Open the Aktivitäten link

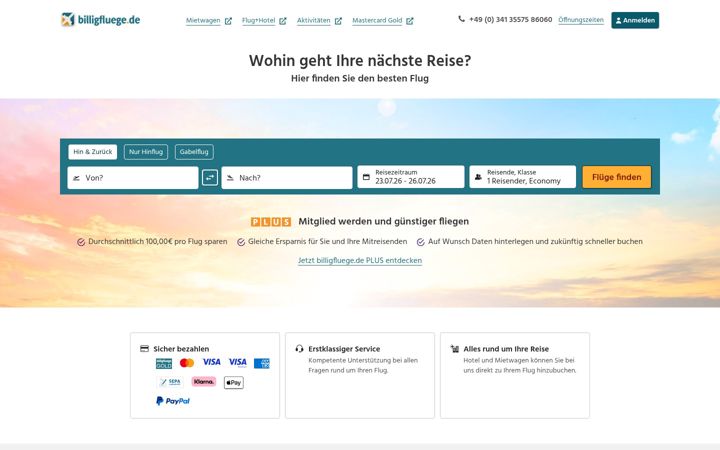click(314, 21)
